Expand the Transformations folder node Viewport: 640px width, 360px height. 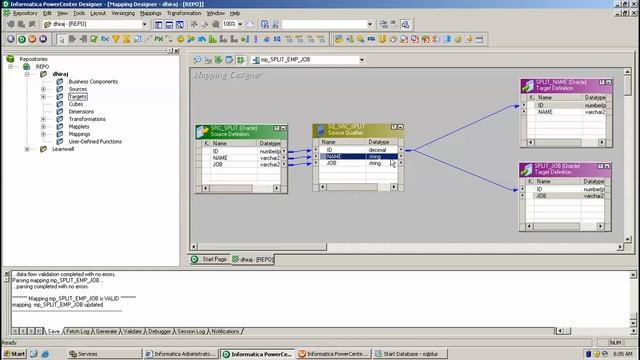coord(43,119)
